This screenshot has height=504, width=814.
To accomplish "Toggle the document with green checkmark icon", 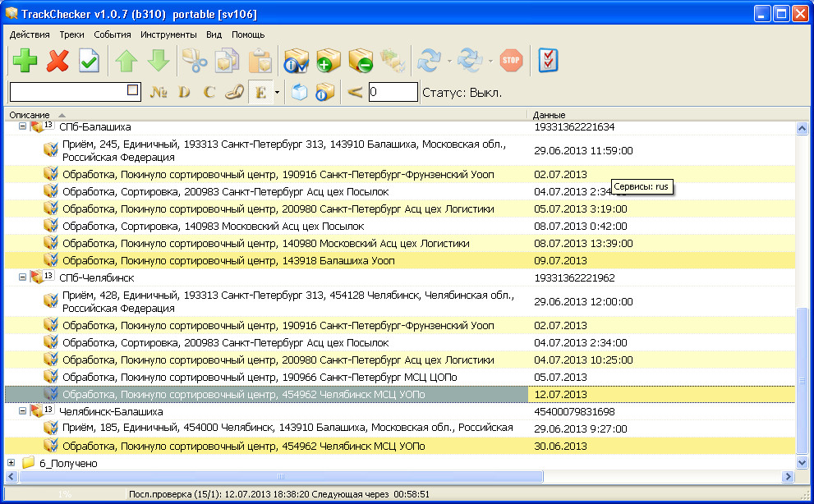I will pos(90,61).
